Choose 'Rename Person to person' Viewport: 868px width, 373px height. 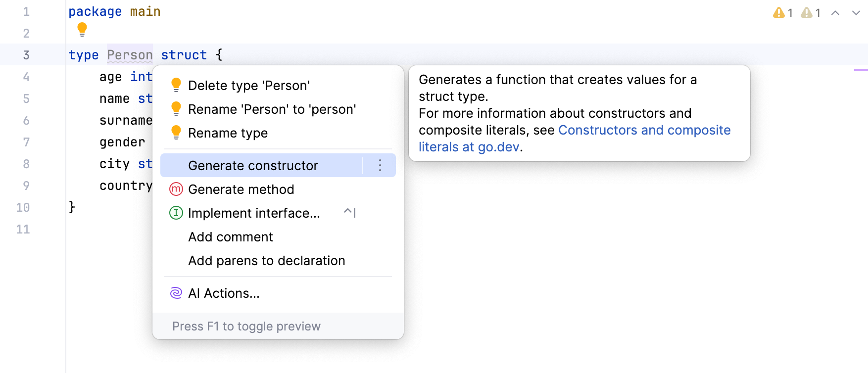point(272,109)
